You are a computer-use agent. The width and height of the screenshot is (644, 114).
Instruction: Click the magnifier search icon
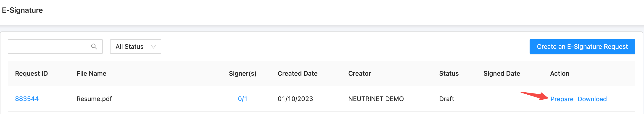[94, 47]
